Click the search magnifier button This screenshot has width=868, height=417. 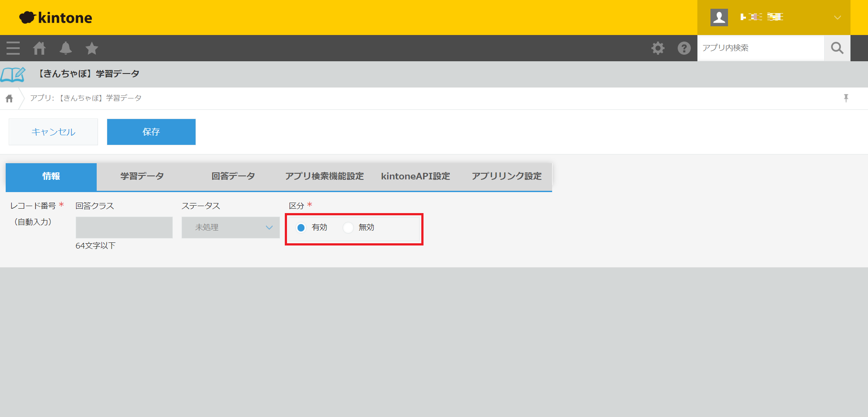[837, 48]
